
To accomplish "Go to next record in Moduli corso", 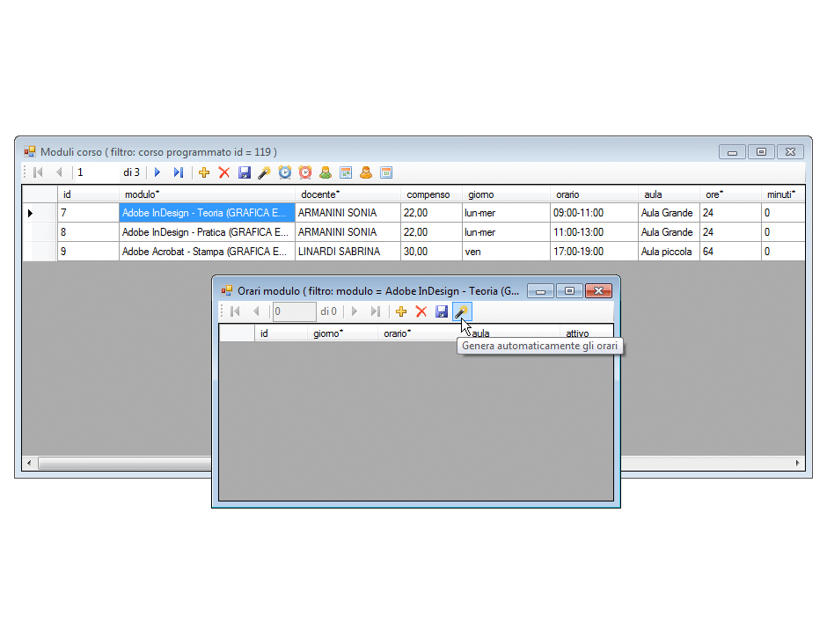I will point(157,172).
